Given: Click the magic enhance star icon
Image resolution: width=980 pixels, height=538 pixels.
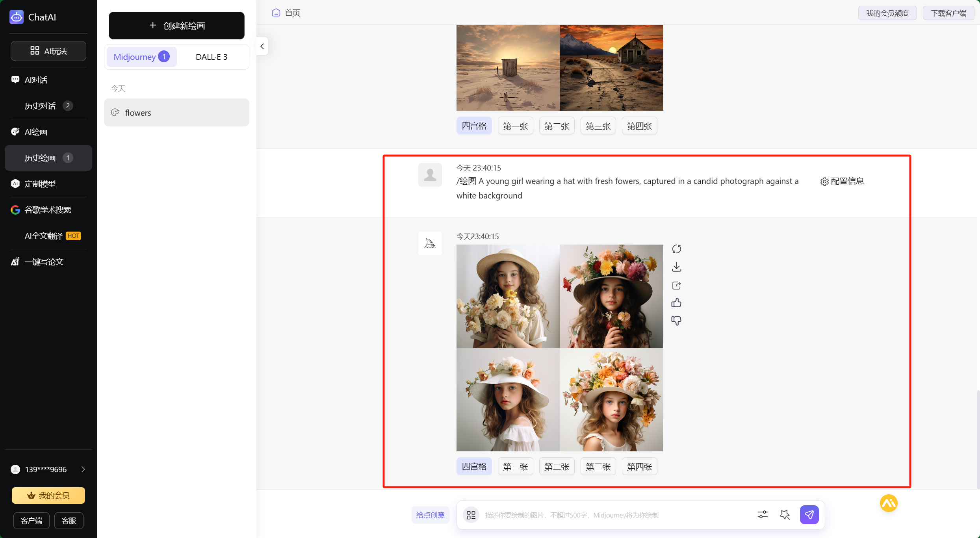Looking at the screenshot, I should (x=785, y=514).
